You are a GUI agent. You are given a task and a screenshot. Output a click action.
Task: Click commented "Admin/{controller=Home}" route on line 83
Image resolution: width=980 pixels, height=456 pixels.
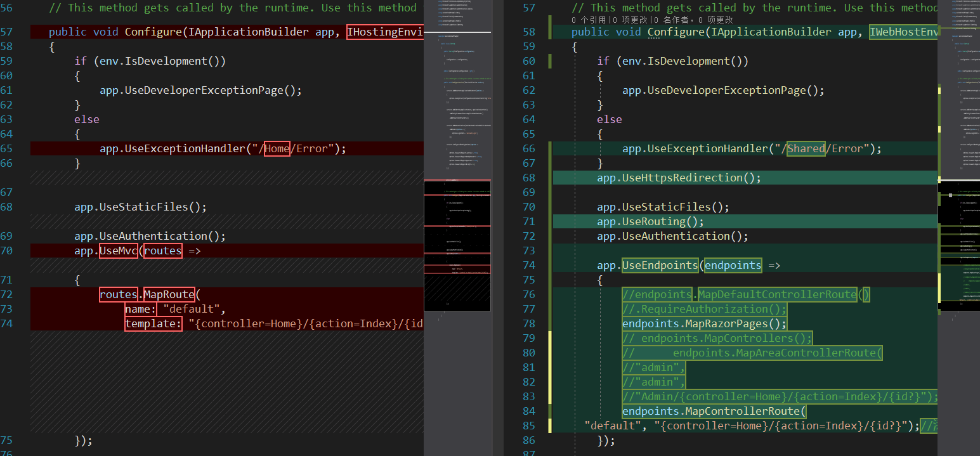(780, 396)
